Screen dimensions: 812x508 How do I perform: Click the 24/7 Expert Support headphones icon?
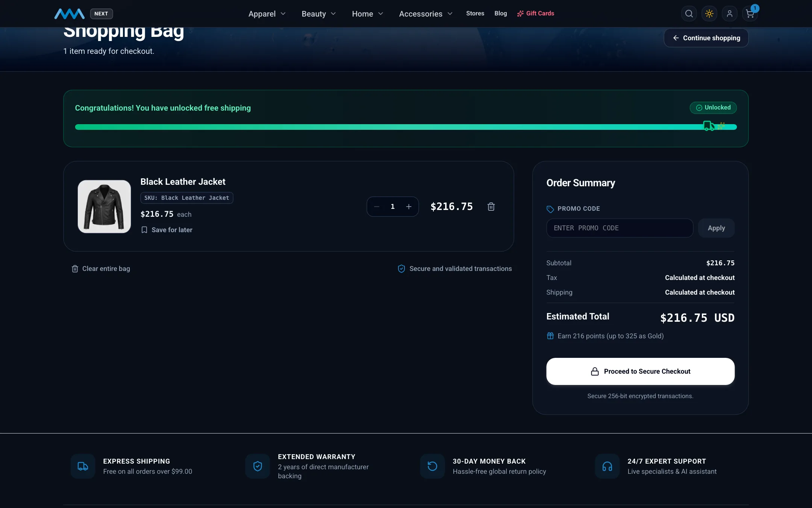[607, 466]
